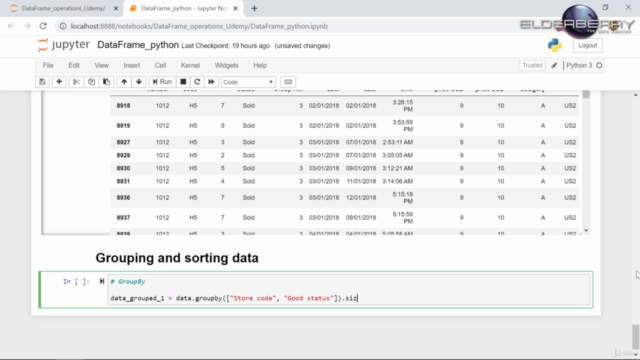Click the output scrollbar down arrow
The height and width of the screenshot is (360, 640).
click(586, 231)
